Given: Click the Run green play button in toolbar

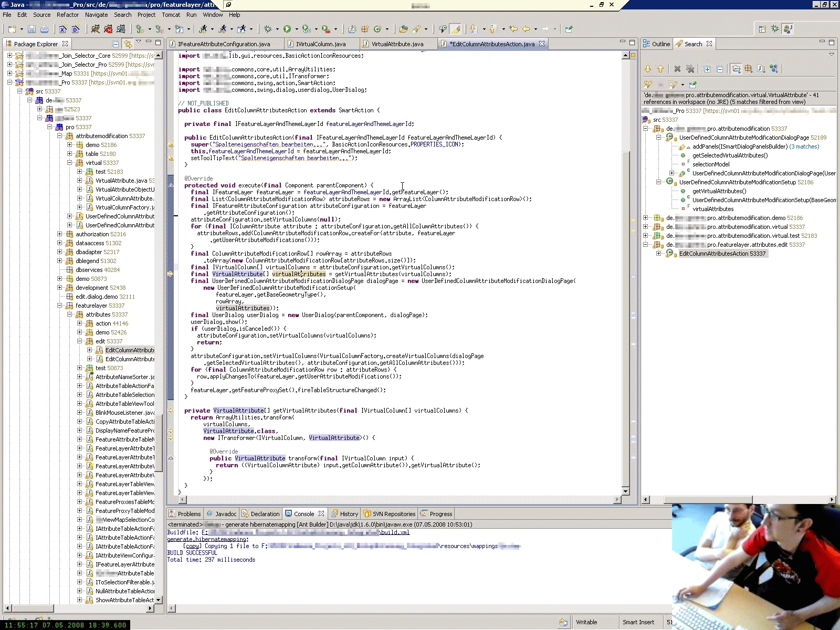Looking at the screenshot, I should [x=287, y=29].
